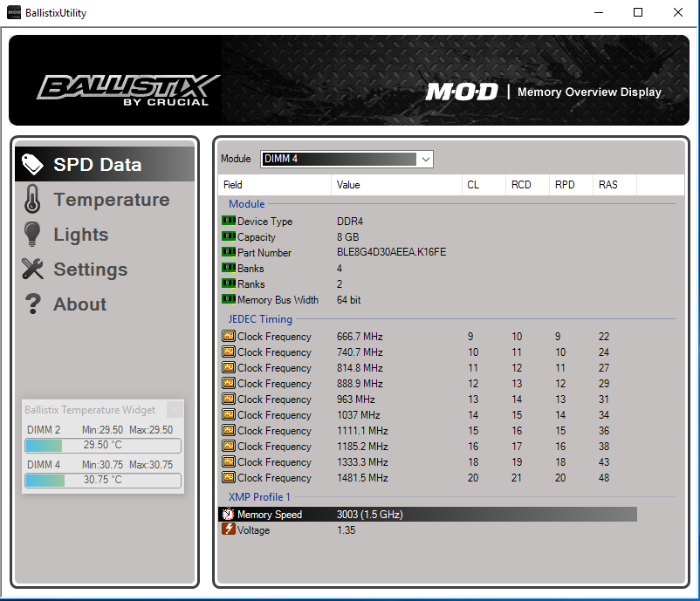Click the Device Type memory chip icon
This screenshot has width=700, height=601.
click(x=229, y=221)
